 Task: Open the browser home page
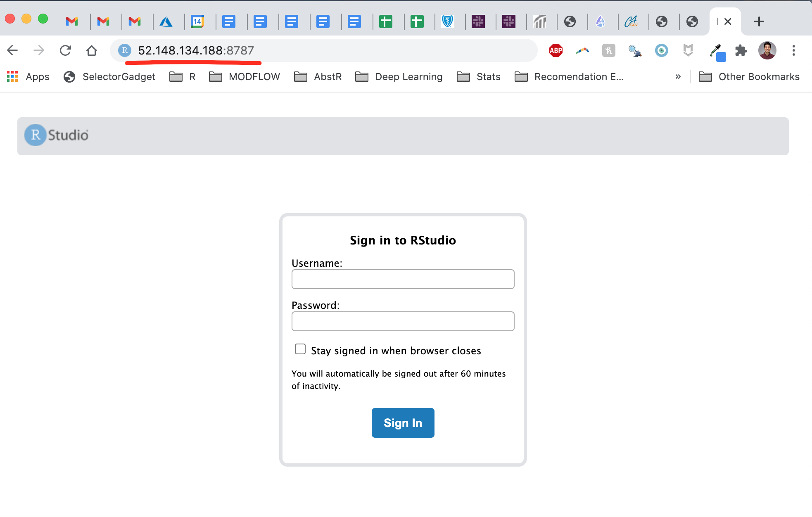[x=92, y=50]
